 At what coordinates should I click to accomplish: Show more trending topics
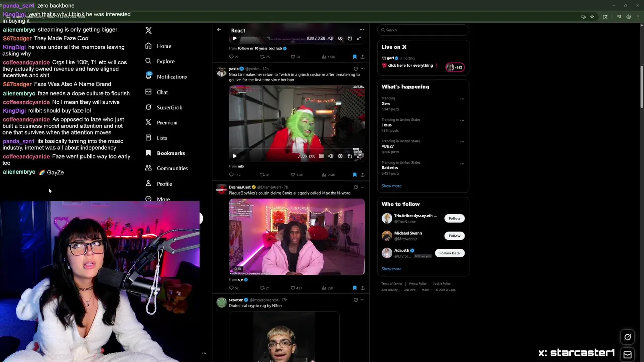pyautogui.click(x=391, y=186)
